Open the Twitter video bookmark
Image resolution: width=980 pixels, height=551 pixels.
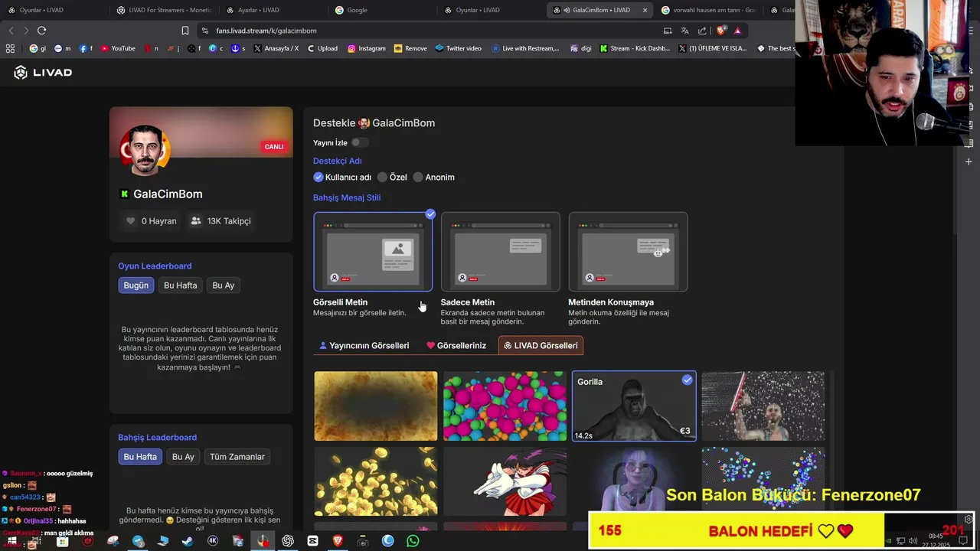(458, 48)
